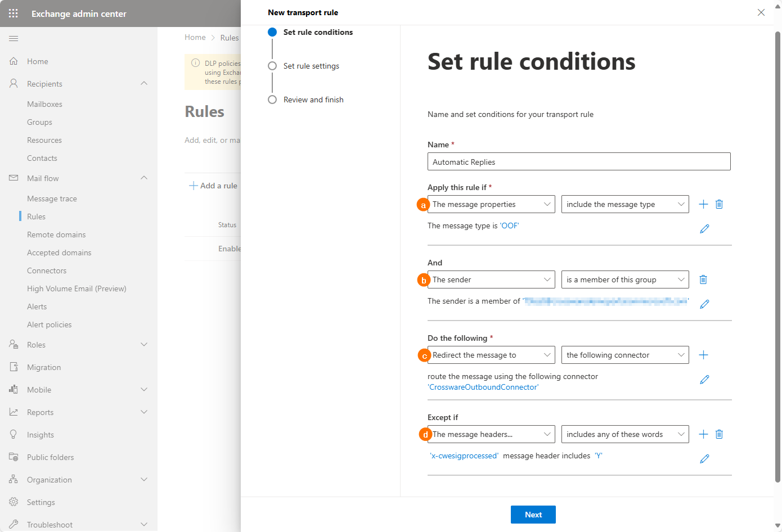Add another action next to following connector
Viewport: 782px width, 532px height.
tap(703, 355)
